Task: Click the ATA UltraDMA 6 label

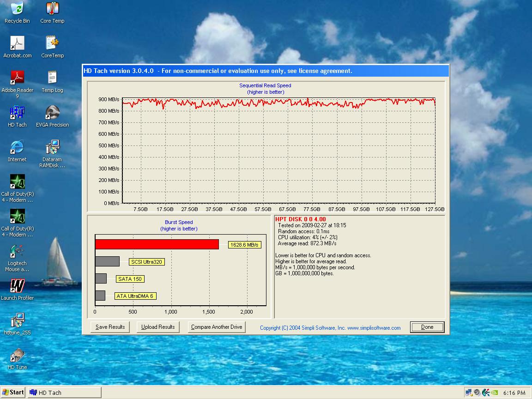Action: pos(135,296)
